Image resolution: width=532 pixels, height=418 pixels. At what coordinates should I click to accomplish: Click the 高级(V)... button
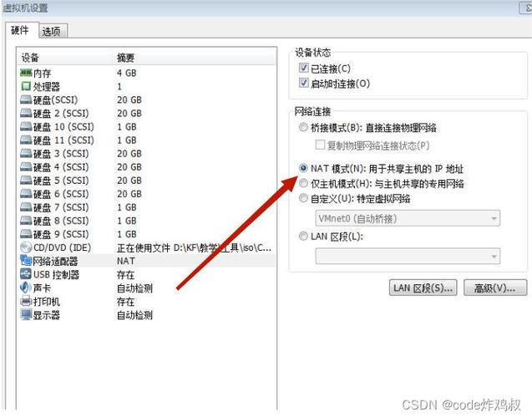(x=495, y=288)
